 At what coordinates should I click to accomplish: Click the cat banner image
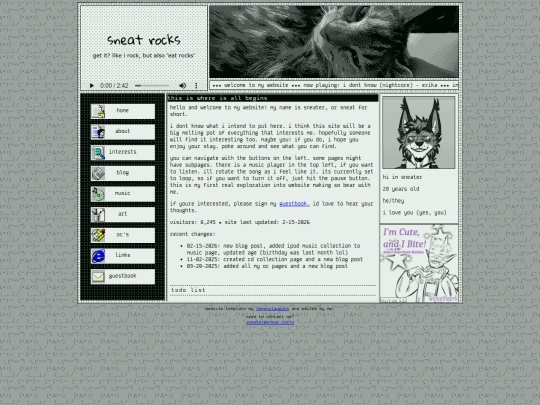pos(334,42)
